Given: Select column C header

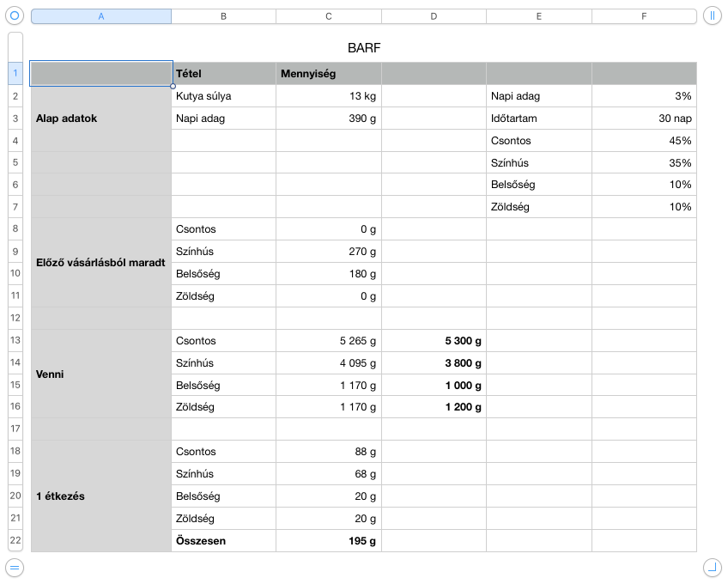Looking at the screenshot, I should tap(329, 16).
